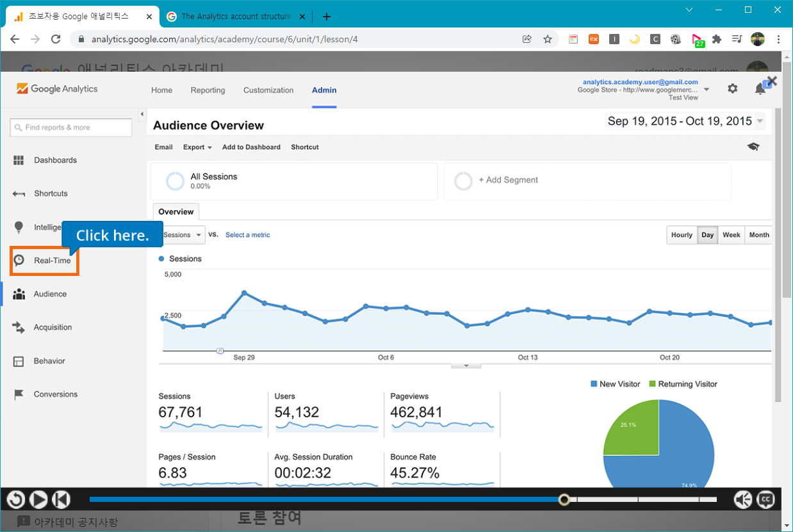Click the Real-Time clock icon

pos(19,260)
